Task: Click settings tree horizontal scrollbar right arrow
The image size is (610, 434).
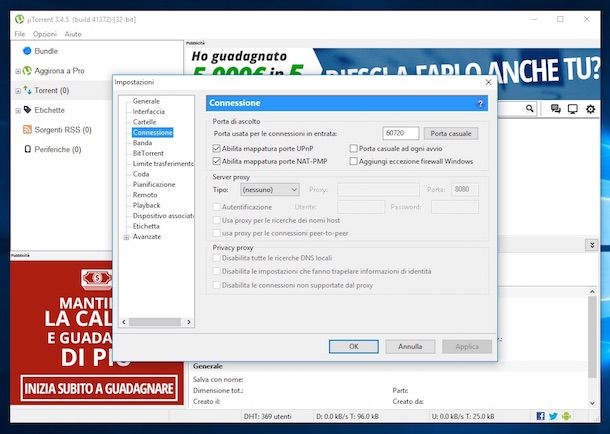Action: click(189, 322)
